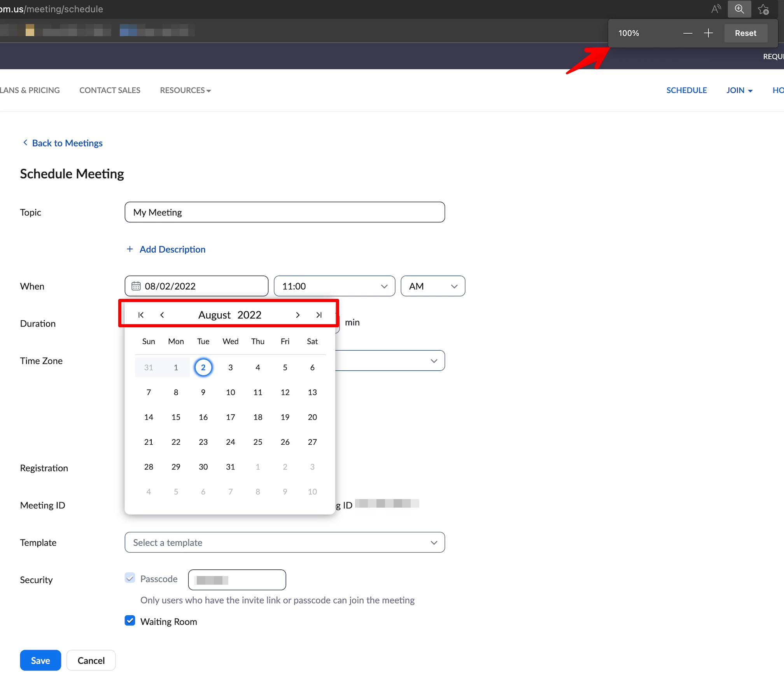Toggle the Passcode checkbox

click(130, 578)
